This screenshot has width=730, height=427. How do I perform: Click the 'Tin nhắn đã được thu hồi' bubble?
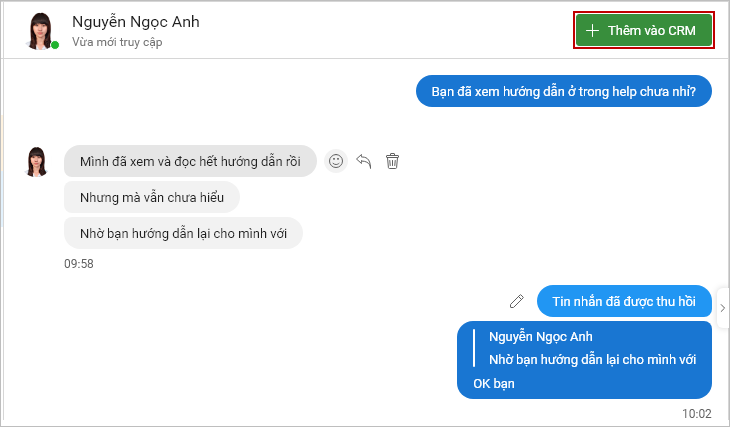pos(624,301)
